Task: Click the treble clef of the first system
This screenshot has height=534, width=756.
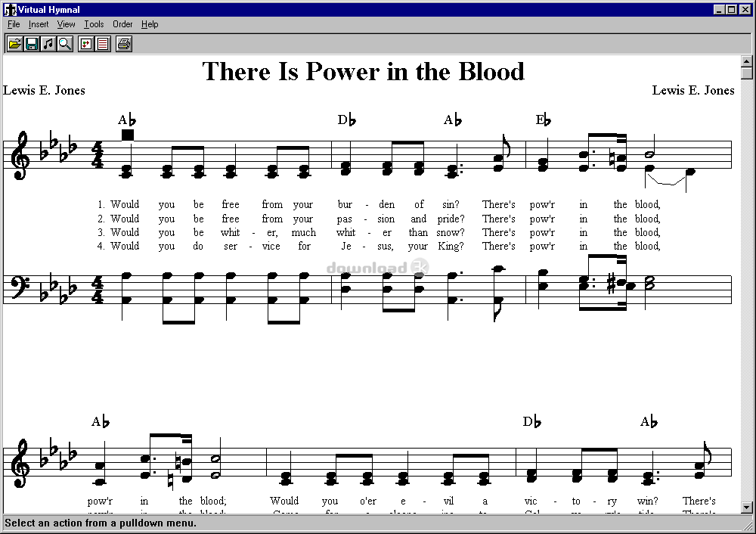Action: coord(20,155)
